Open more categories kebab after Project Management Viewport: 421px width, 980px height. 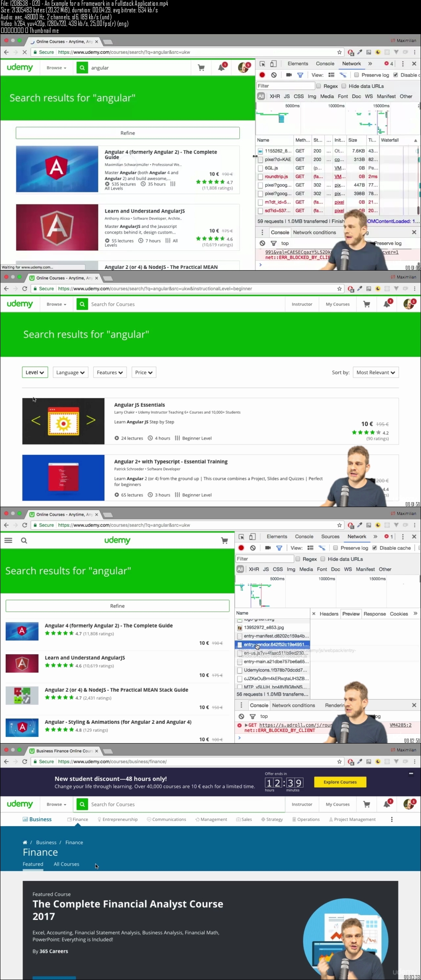(x=391, y=819)
